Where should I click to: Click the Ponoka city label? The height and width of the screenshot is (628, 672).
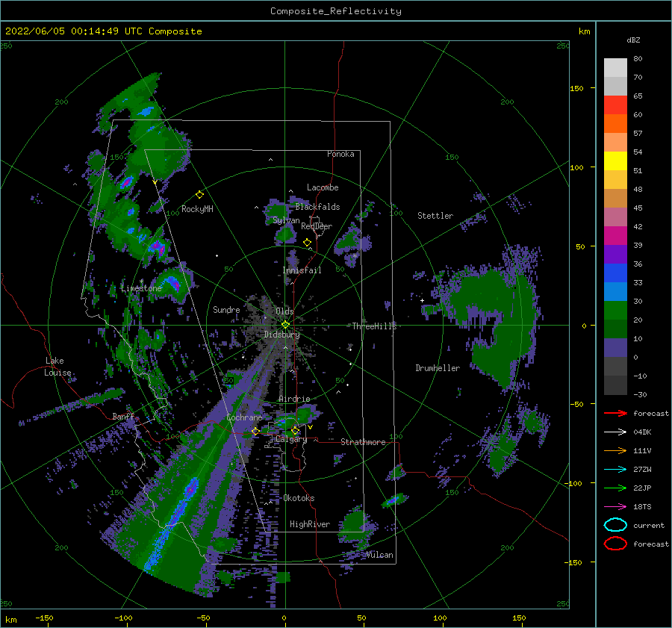340,154
